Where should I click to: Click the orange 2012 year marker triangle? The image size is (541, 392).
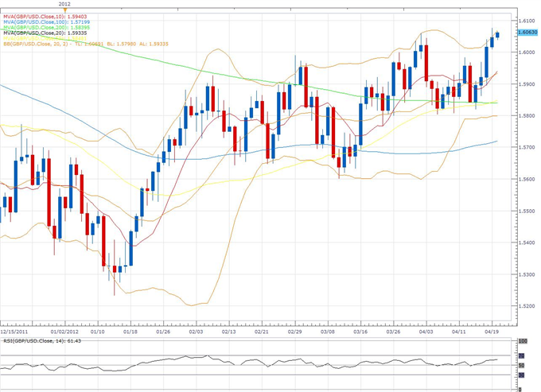(x=65, y=10)
